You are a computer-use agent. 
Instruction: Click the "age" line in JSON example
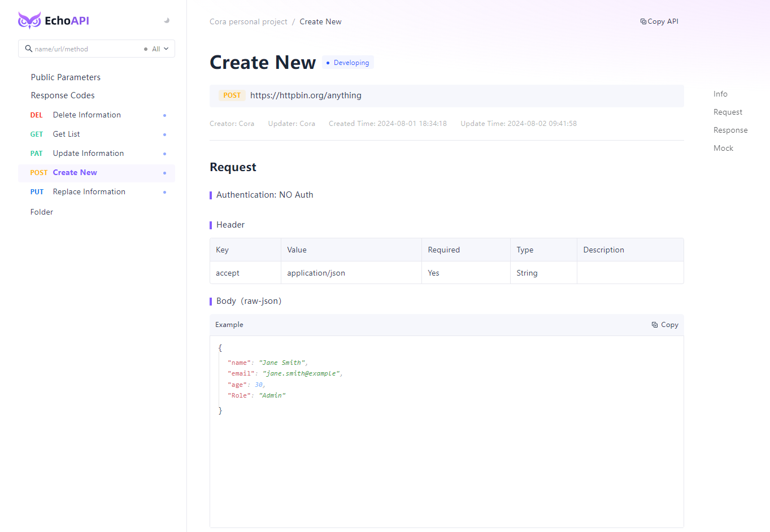[x=246, y=385]
